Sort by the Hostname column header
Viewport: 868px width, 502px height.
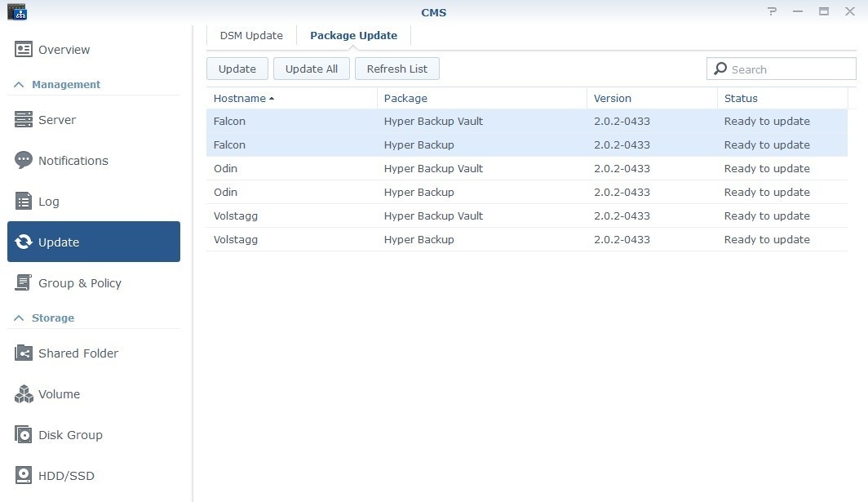(291, 98)
